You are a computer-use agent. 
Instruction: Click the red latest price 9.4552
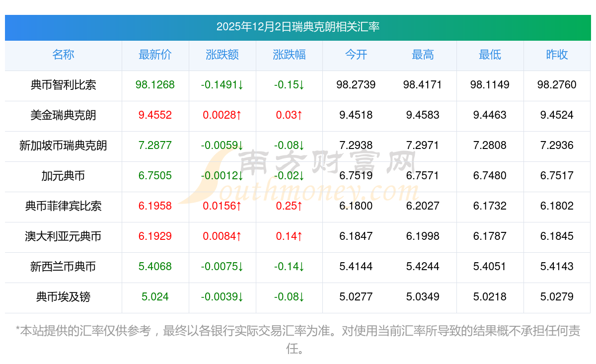tap(155, 115)
